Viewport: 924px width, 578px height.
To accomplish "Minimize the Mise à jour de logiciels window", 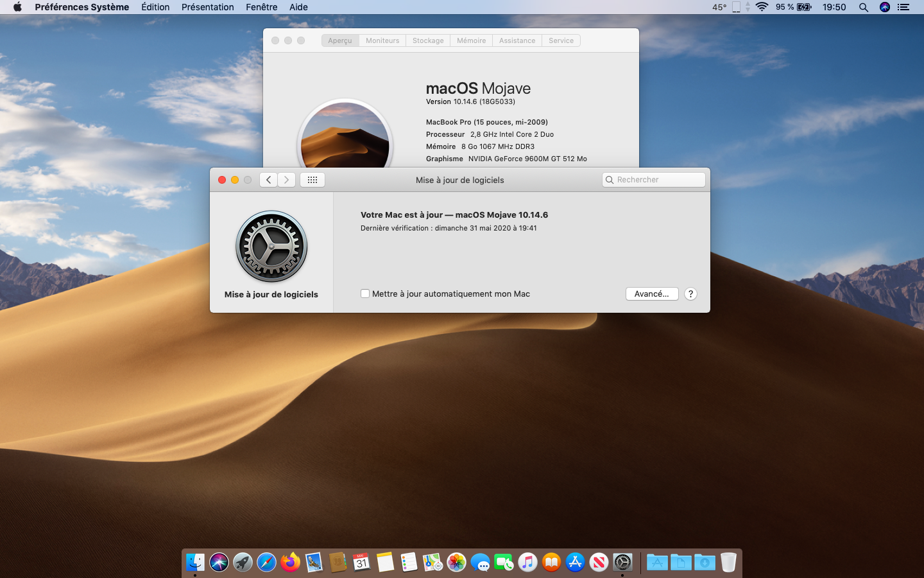I will 235,180.
